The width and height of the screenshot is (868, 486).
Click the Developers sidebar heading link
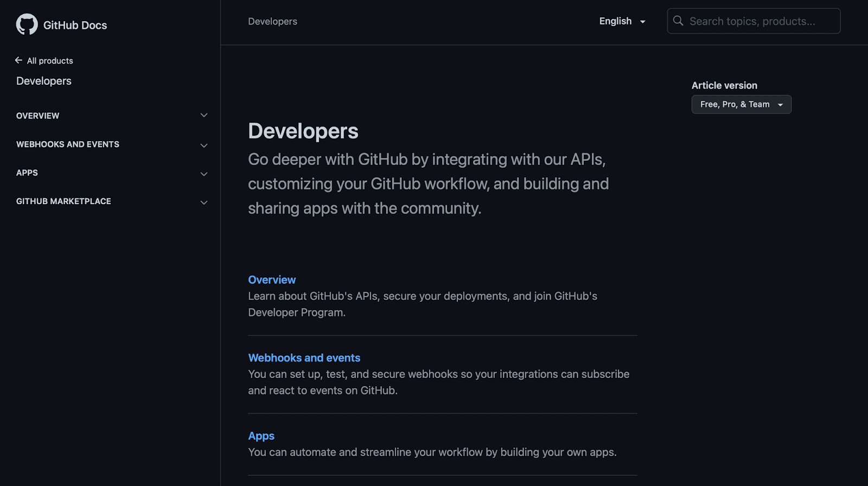[x=44, y=81]
